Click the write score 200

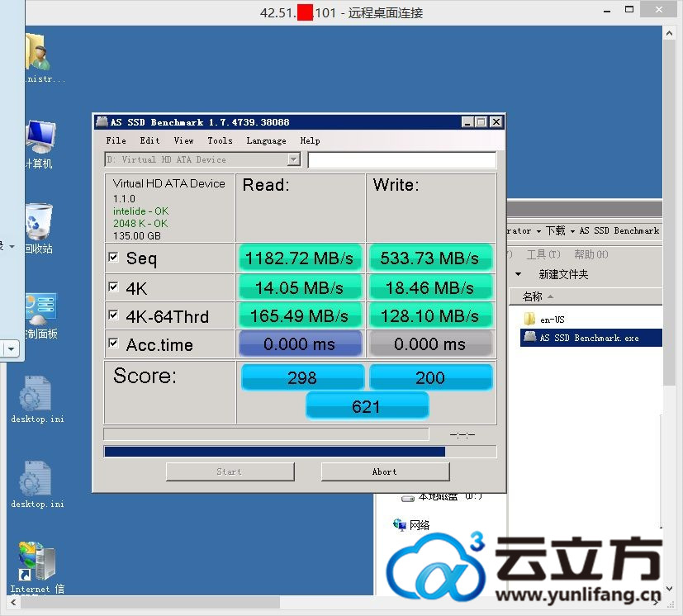430,377
